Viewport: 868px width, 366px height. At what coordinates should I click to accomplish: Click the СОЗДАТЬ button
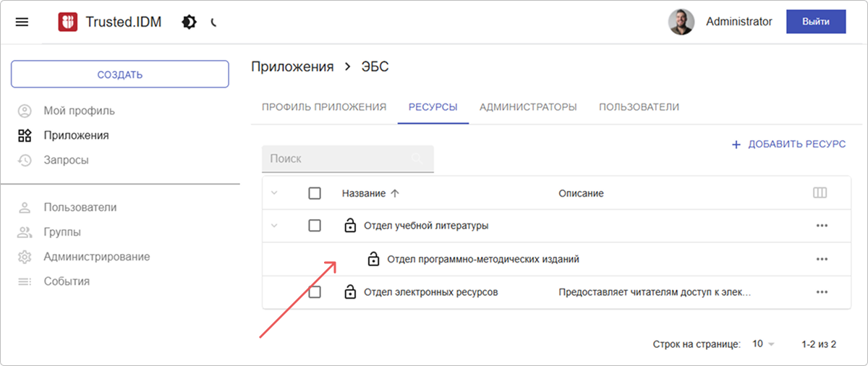120,75
